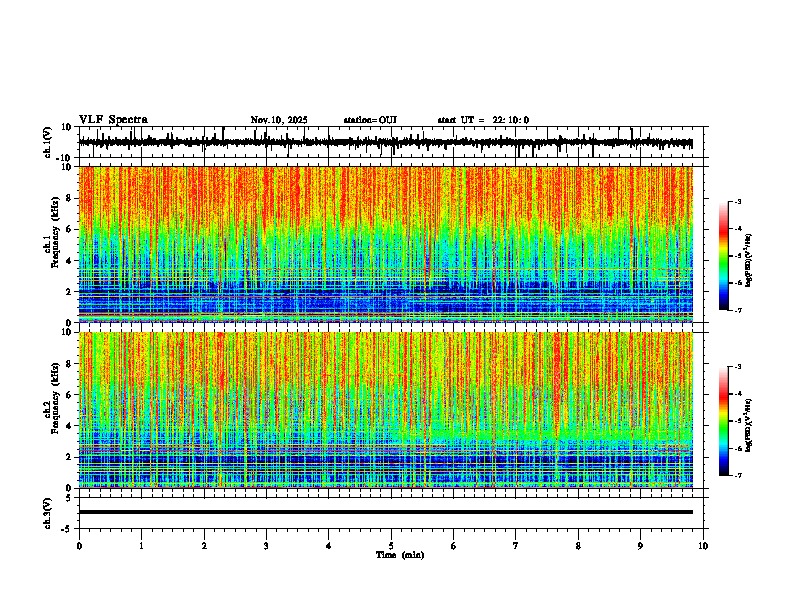Viewport: 792px width, 612px height.
Task: Click the ch.1 waveform axis tick "-10"
Action: (65, 158)
